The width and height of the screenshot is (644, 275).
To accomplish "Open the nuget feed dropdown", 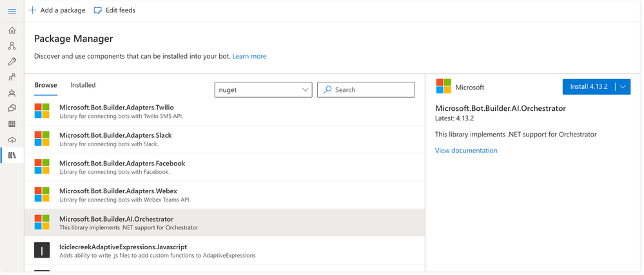I will (x=263, y=90).
